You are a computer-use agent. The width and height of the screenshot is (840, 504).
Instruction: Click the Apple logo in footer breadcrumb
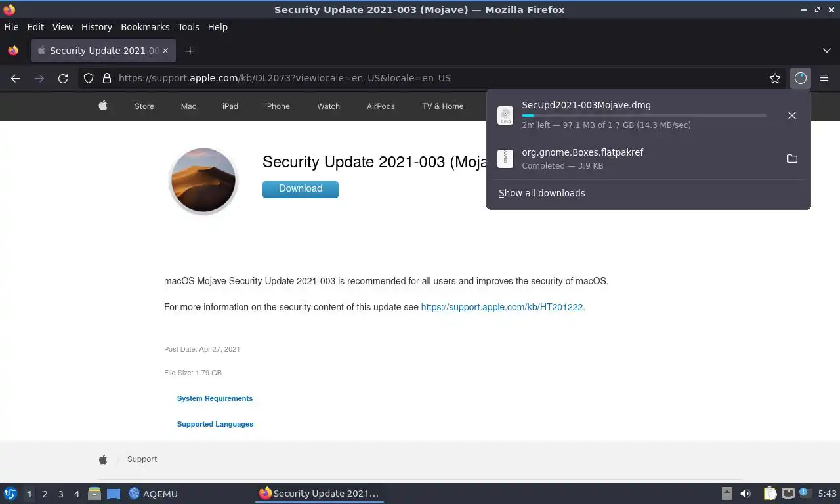click(103, 459)
